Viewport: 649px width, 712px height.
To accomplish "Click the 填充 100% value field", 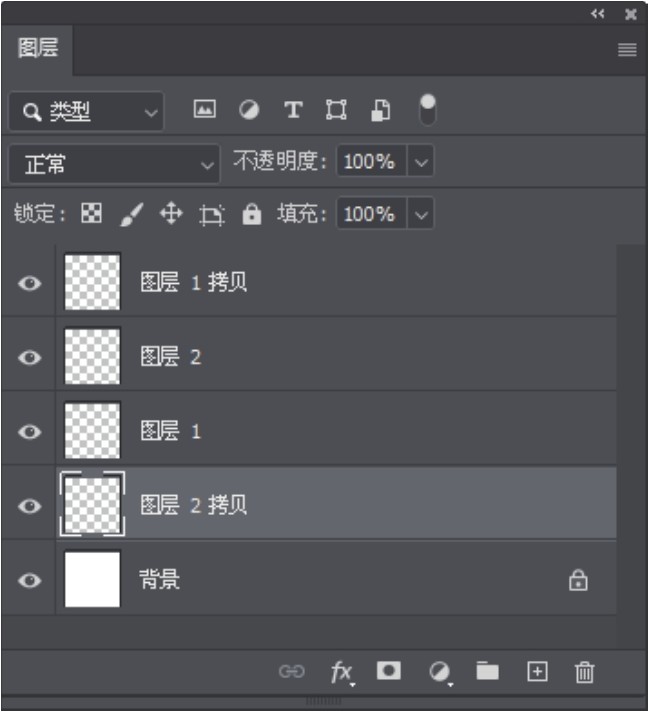I will (371, 213).
